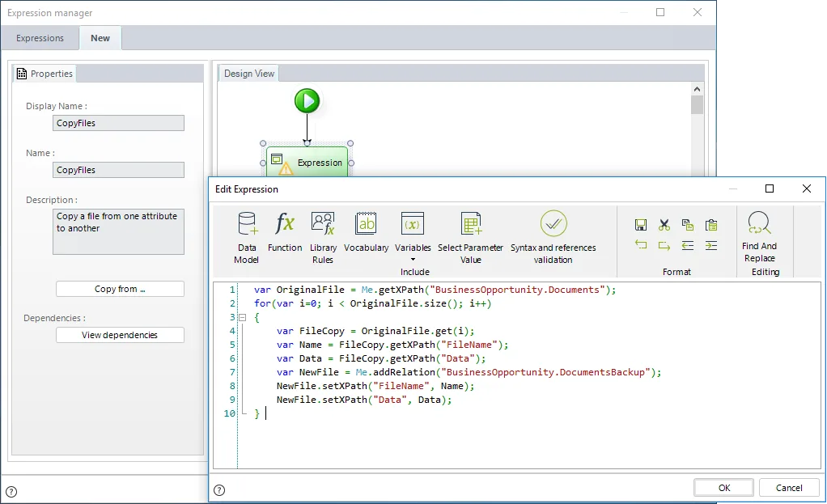
Task: Open the Function (fx) picker
Action: [285, 231]
